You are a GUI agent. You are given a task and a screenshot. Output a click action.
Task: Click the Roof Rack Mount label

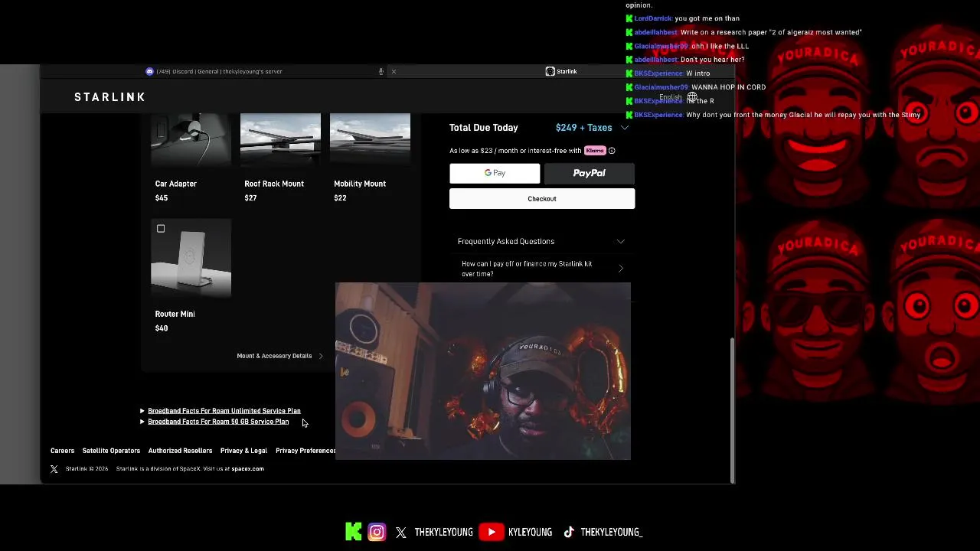(x=274, y=184)
